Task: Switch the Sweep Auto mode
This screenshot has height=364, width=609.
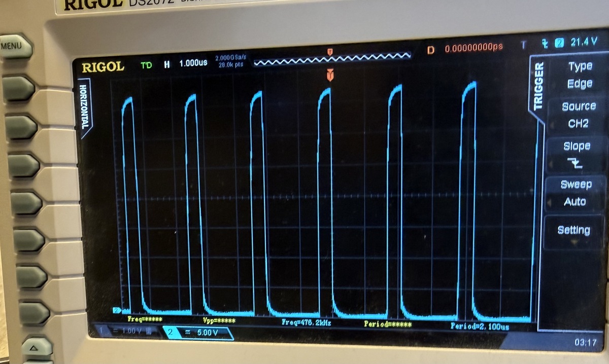Action: (x=576, y=193)
